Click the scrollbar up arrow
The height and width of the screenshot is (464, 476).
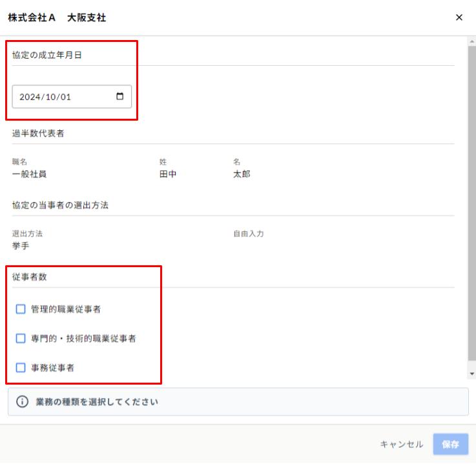tap(471, 41)
